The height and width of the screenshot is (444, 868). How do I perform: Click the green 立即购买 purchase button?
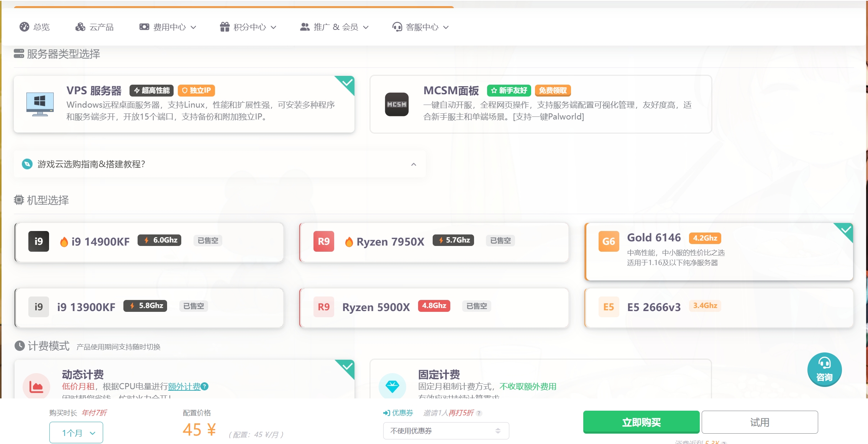[641, 422]
